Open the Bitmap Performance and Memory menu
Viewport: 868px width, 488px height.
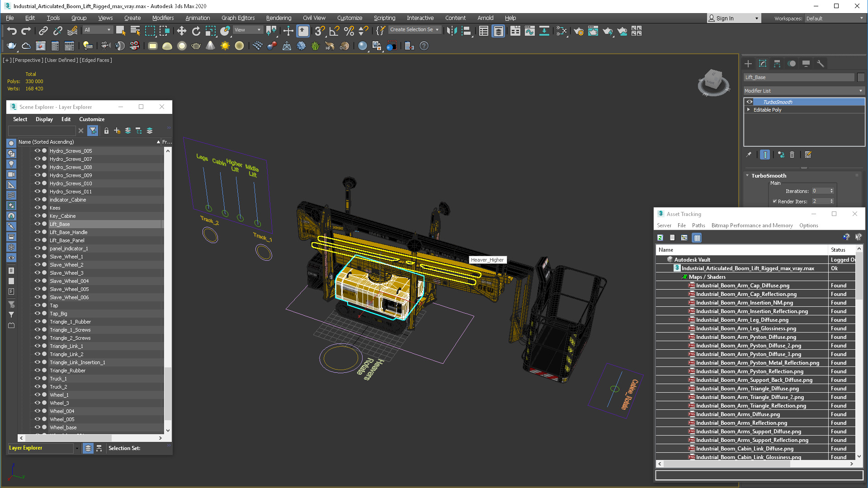pos(752,225)
